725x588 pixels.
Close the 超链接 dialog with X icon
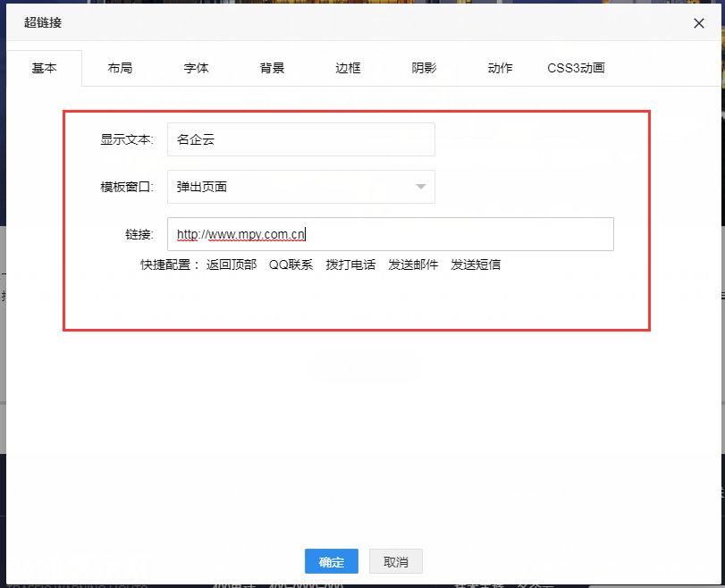(699, 23)
